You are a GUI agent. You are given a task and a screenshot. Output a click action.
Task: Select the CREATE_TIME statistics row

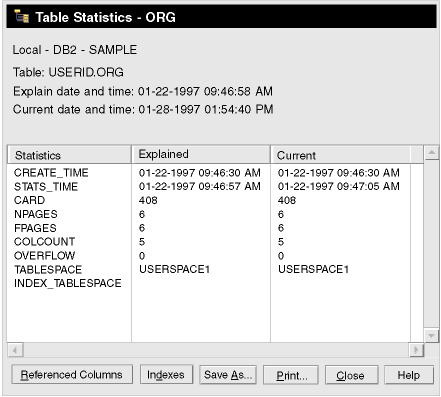(x=209, y=173)
